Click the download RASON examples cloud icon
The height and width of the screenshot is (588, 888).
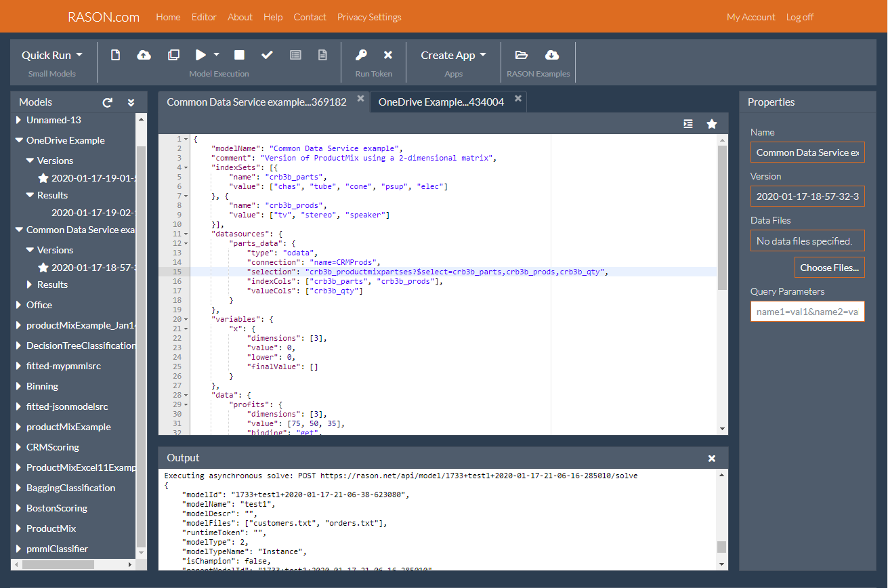click(x=552, y=55)
